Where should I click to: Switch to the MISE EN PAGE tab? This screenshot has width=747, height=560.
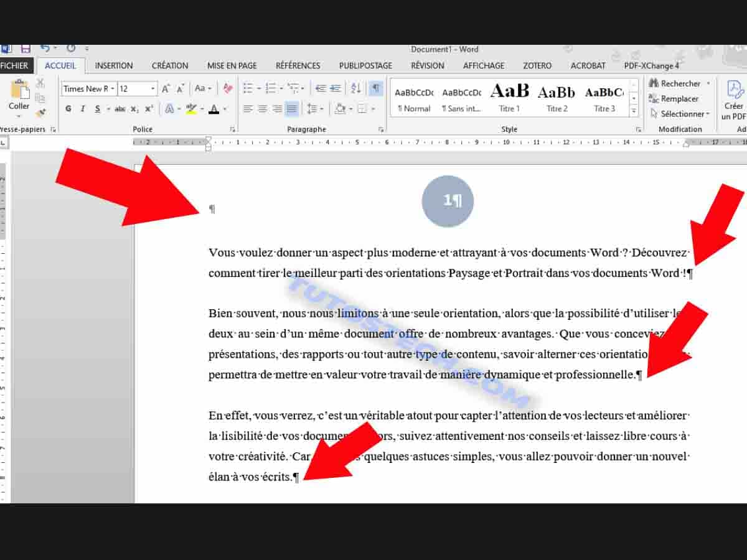click(x=232, y=65)
